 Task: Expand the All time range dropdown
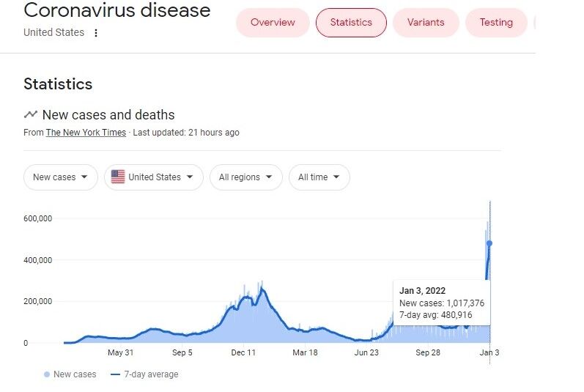click(319, 177)
